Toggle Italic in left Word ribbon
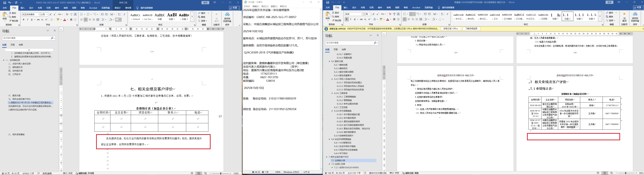 coord(28,20)
